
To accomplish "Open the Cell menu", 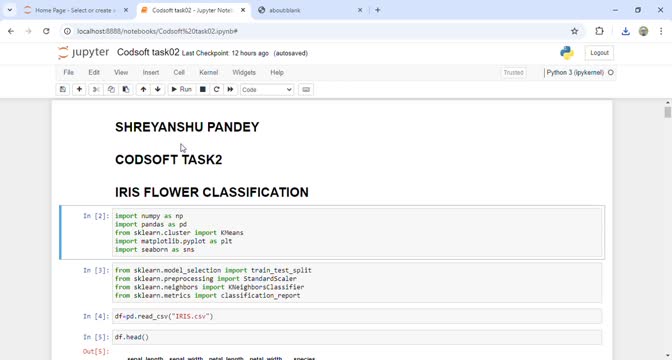I will (179, 72).
